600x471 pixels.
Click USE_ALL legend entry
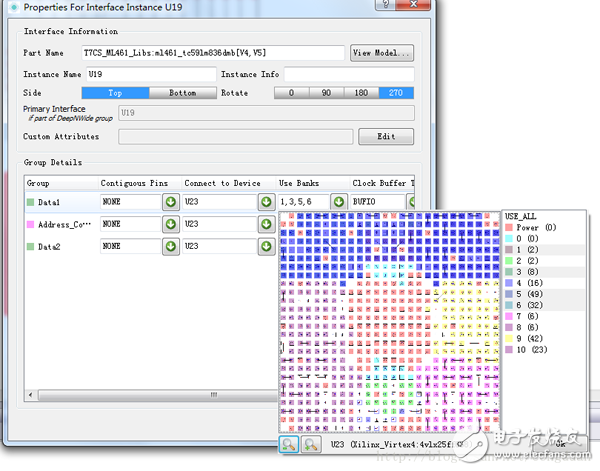[521, 216]
